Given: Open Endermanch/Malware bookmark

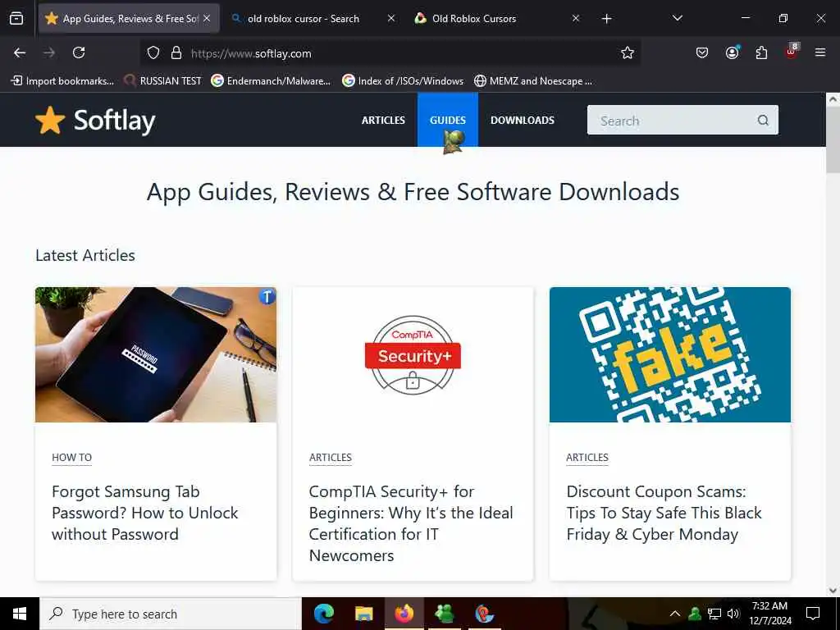Looking at the screenshot, I should click(x=271, y=81).
